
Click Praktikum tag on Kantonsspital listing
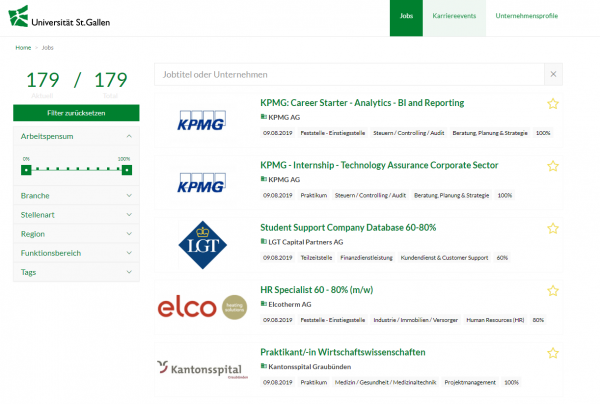point(314,383)
